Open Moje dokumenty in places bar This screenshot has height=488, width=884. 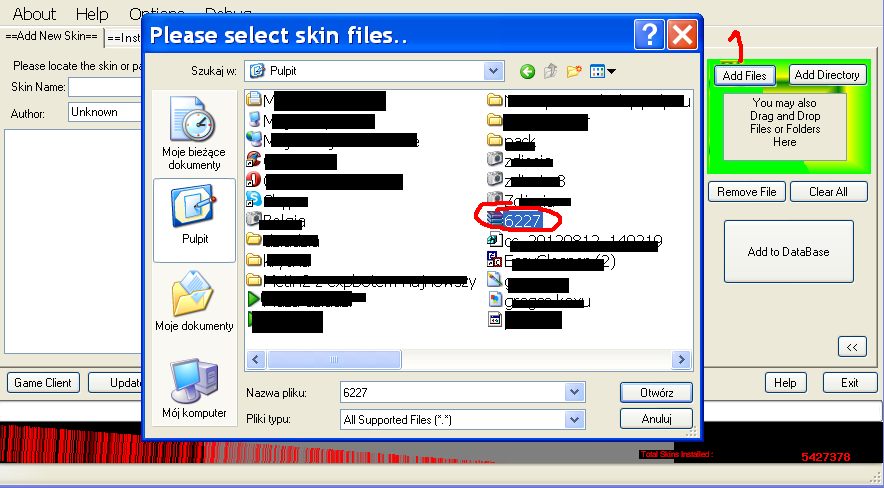[x=194, y=301]
